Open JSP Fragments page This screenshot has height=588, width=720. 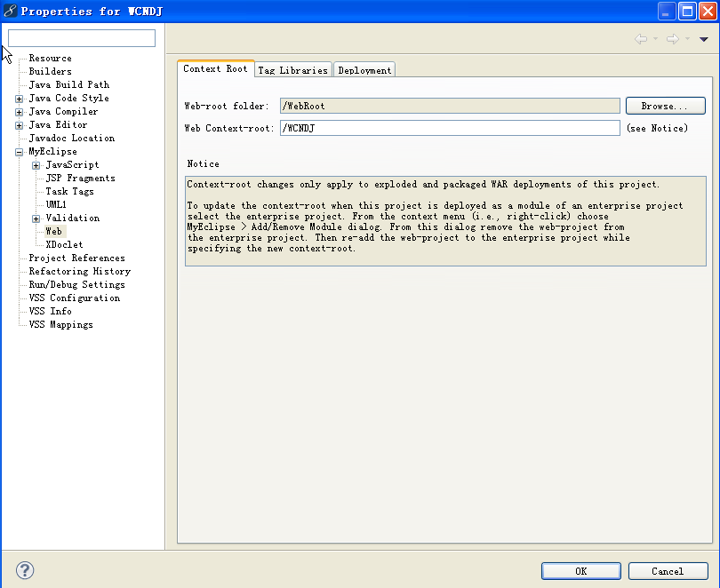(80, 178)
